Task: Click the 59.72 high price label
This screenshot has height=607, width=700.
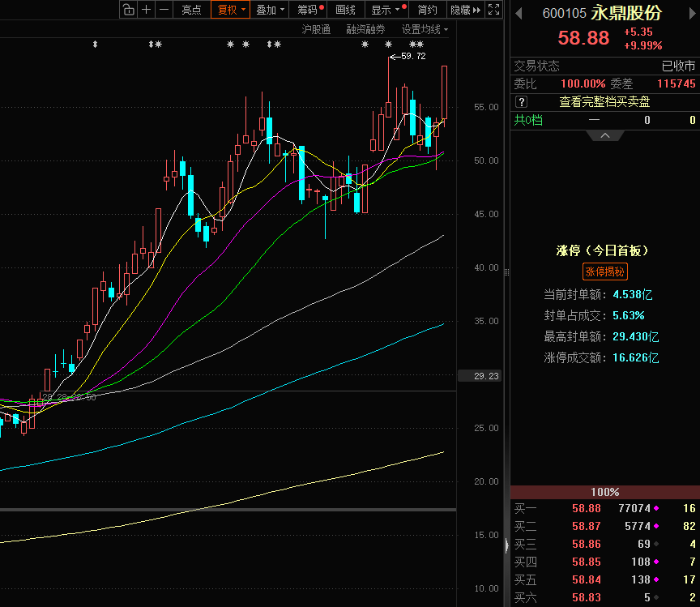Action: 413,56
